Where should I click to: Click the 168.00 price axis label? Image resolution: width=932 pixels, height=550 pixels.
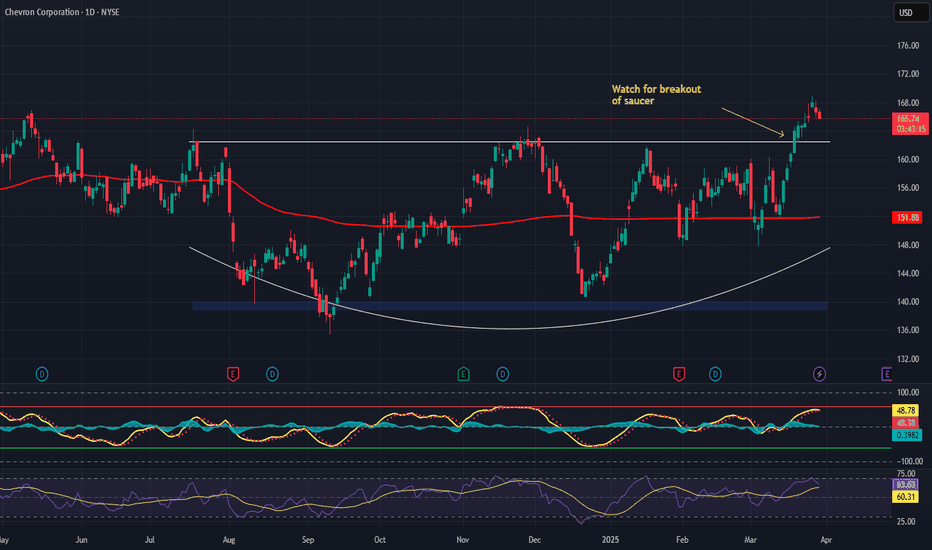(908, 103)
